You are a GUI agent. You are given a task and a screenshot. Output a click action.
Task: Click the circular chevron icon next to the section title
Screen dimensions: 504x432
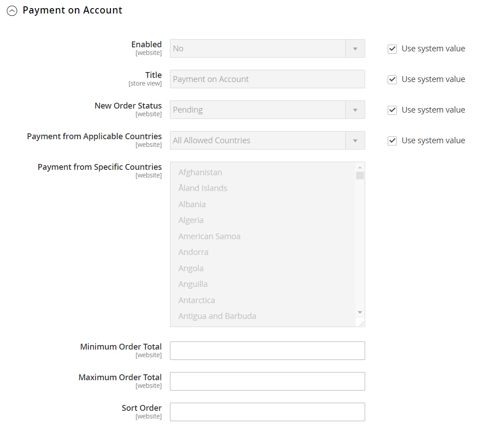12,10
